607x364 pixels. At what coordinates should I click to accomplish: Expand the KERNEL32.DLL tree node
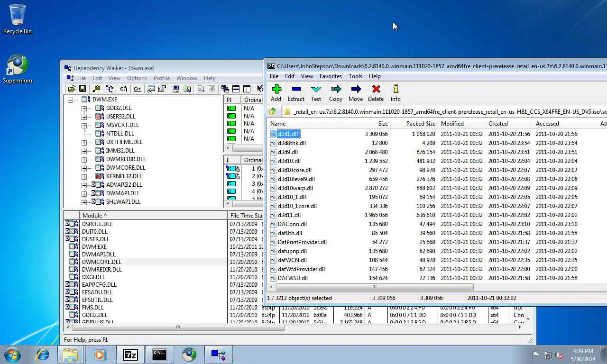point(84,177)
